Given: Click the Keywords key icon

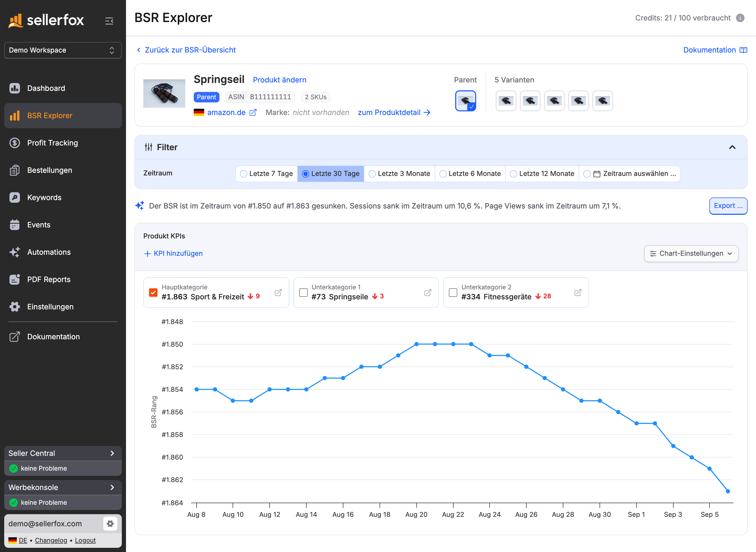Looking at the screenshot, I should tap(15, 197).
